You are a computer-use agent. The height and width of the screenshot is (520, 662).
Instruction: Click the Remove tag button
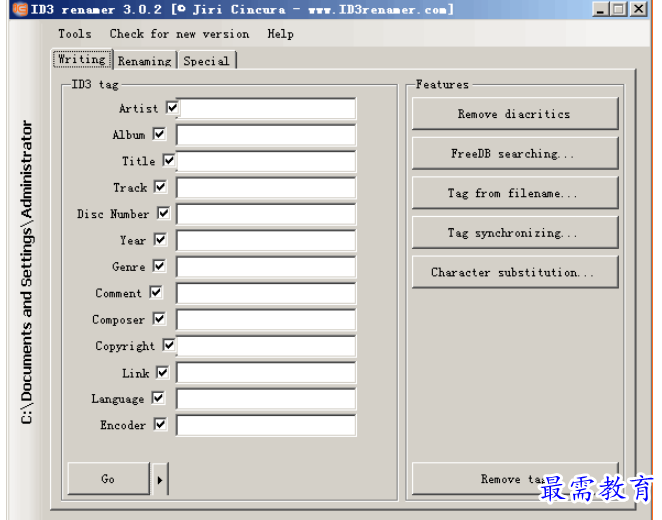515,479
